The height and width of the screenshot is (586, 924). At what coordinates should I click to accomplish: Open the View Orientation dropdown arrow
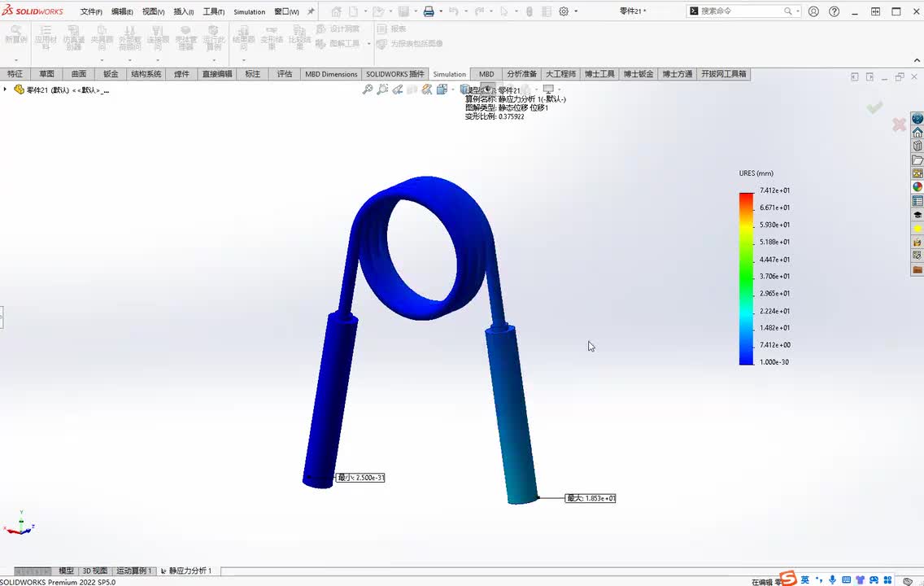click(x=452, y=90)
